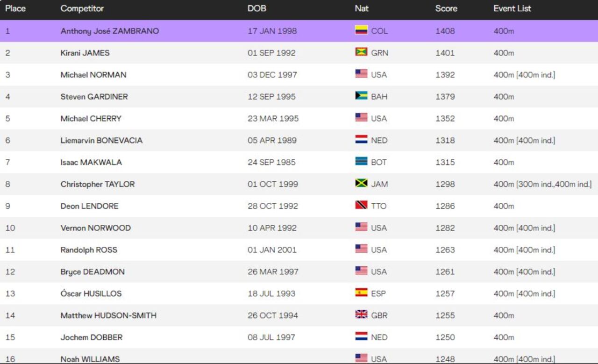This screenshot has height=364, width=598.
Task: Click the Event List column header
Action: coord(512,8)
